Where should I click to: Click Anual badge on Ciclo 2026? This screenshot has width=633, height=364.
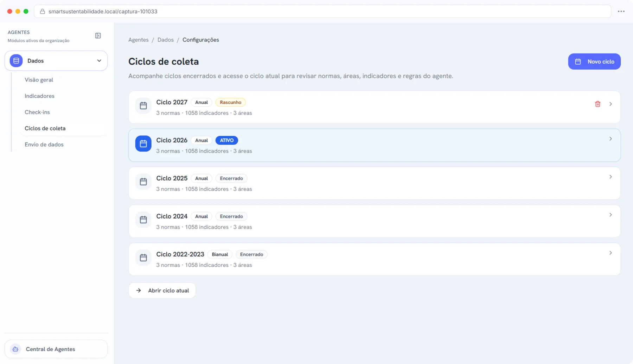202,140
